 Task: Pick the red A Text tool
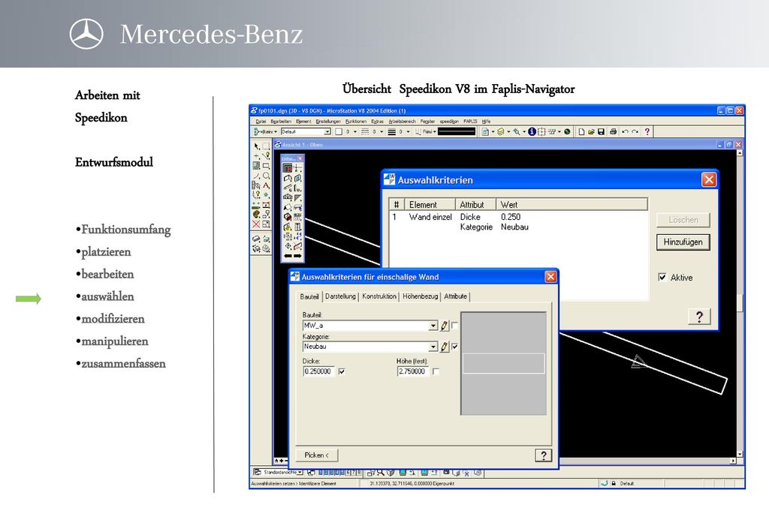tap(266, 185)
